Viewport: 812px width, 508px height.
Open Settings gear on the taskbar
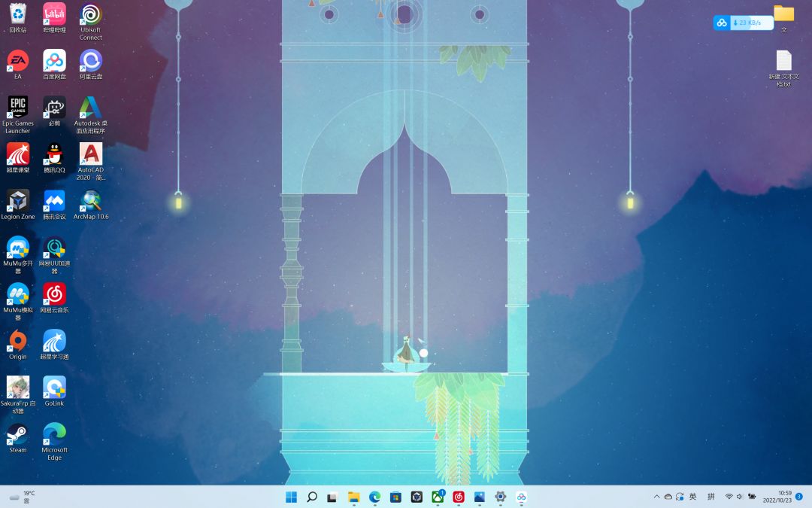tap(500, 497)
